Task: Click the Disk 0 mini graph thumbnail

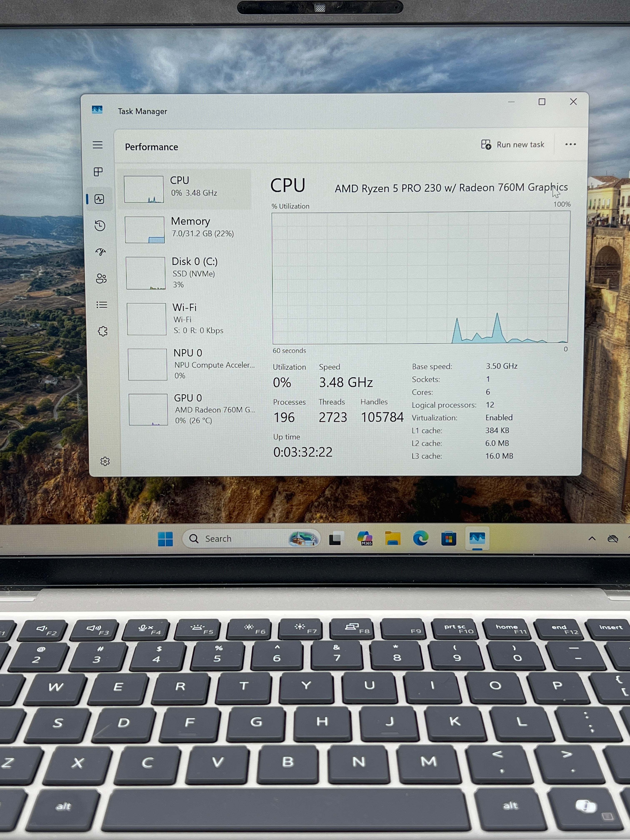Action: pos(146,273)
